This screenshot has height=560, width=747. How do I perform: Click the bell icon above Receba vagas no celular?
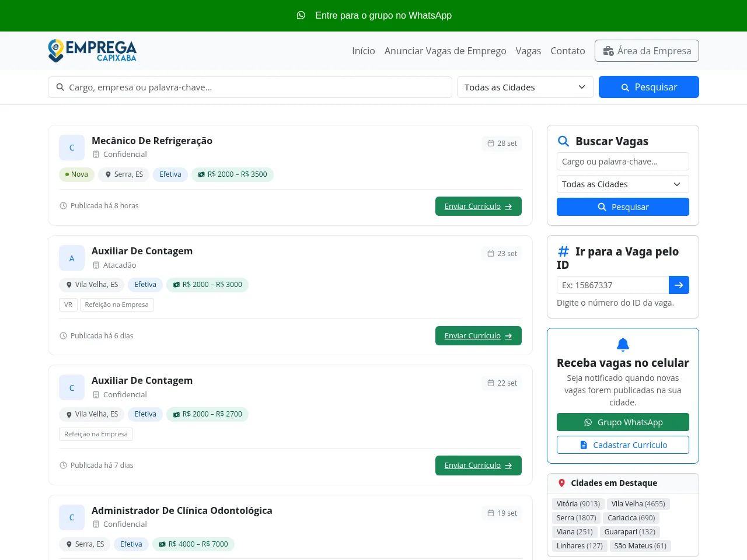click(623, 344)
